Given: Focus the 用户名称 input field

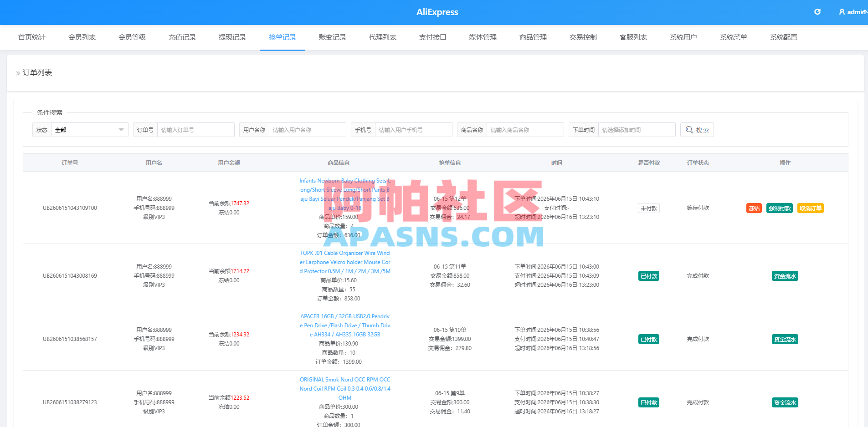Looking at the screenshot, I should 307,130.
